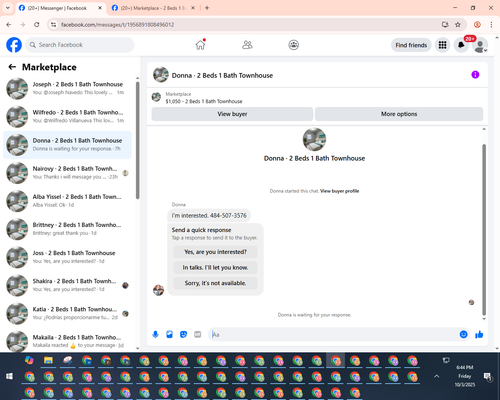This screenshot has width=500, height=400.
Task: Click the install app icon in address bar
Action: [445, 25]
